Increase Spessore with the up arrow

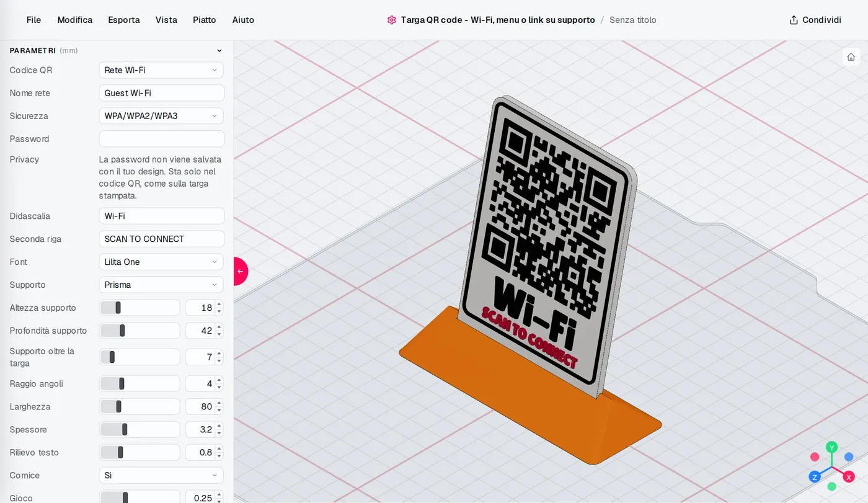pos(219,427)
